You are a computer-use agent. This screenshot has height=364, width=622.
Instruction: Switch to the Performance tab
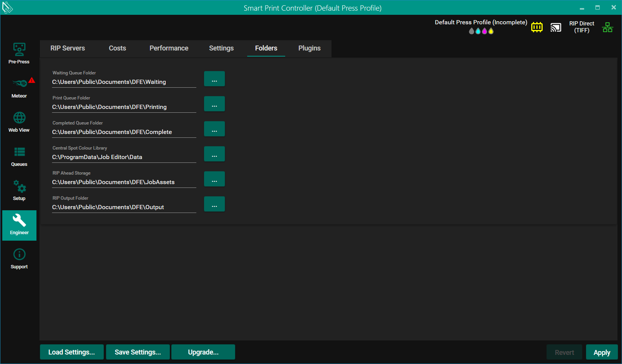click(x=169, y=48)
